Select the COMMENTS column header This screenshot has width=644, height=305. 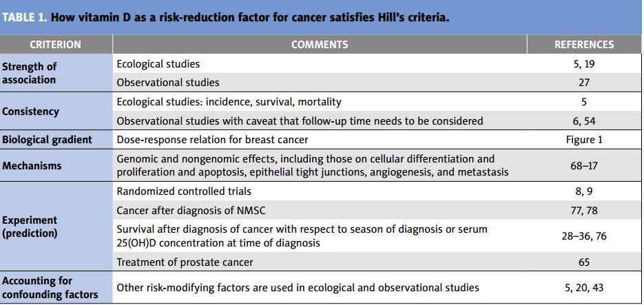pos(320,45)
